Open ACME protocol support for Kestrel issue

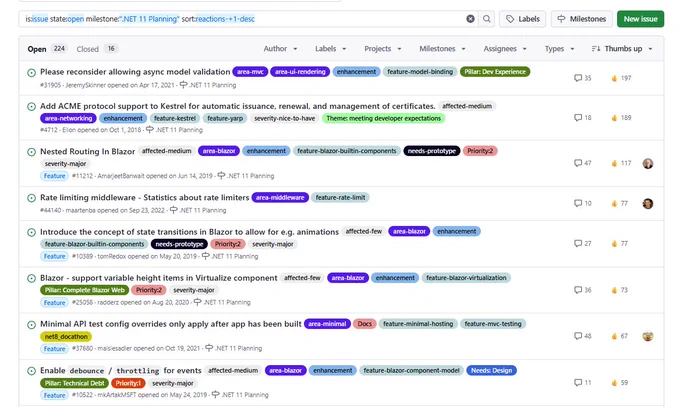(237, 106)
